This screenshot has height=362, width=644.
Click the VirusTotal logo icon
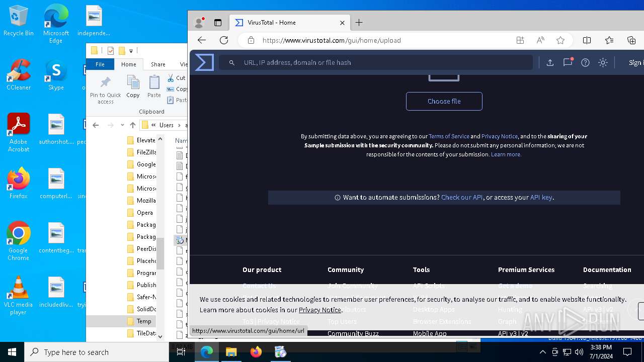click(x=204, y=62)
